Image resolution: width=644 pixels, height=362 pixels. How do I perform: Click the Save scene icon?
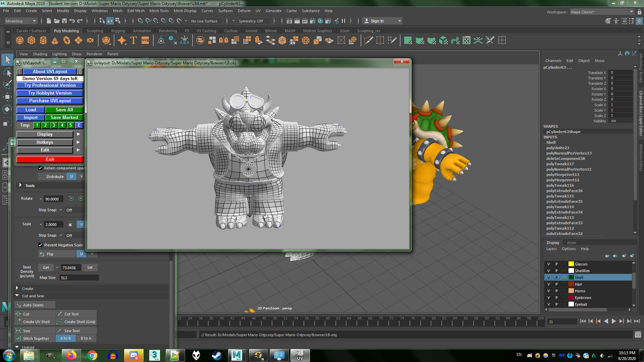pos(64,21)
